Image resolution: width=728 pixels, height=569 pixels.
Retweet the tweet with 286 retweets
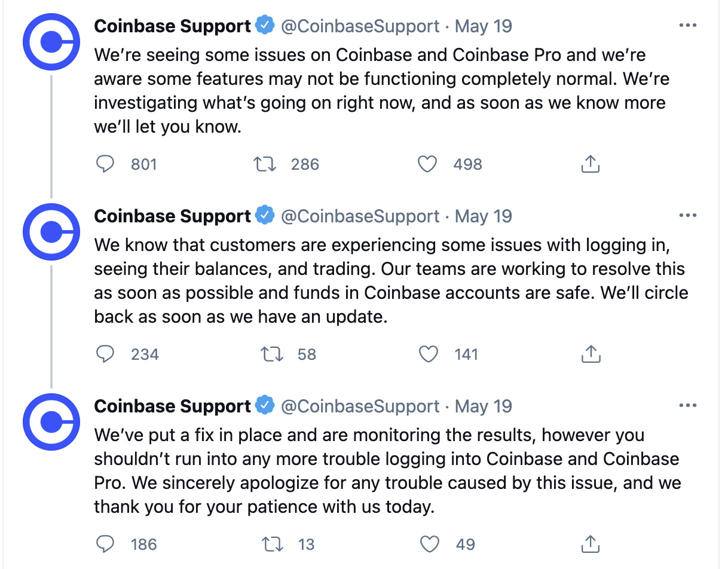click(x=265, y=164)
